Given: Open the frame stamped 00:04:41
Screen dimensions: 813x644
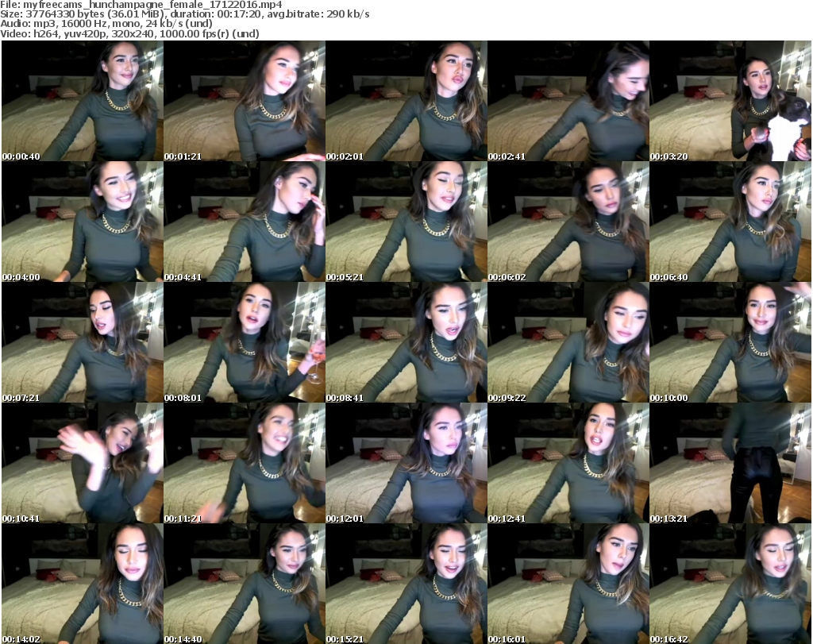Looking at the screenshot, I should tap(245, 222).
